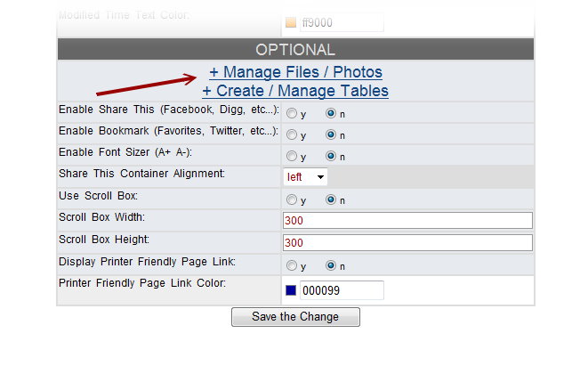
Task: Select 'n' for Display Printer Friendly Page Link
Action: 331,265
